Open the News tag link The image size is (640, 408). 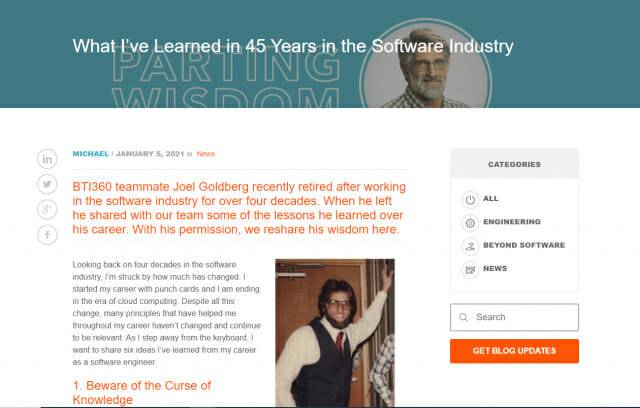[206, 154]
